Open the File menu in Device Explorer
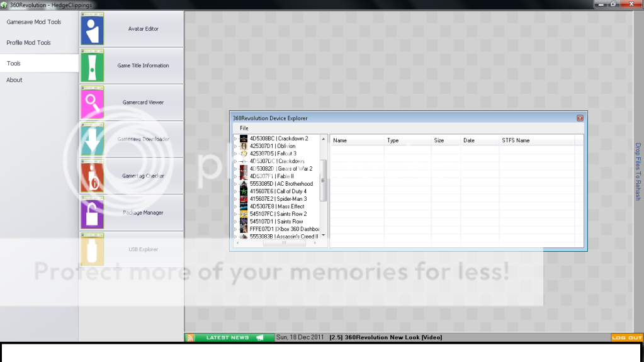This screenshot has width=644, height=362. tap(244, 128)
